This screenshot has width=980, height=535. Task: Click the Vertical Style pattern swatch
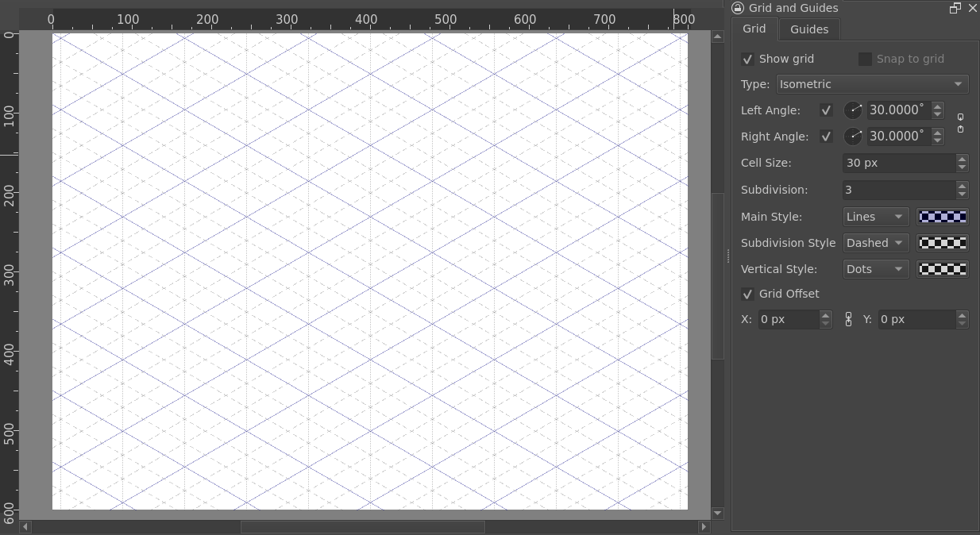[x=942, y=269]
